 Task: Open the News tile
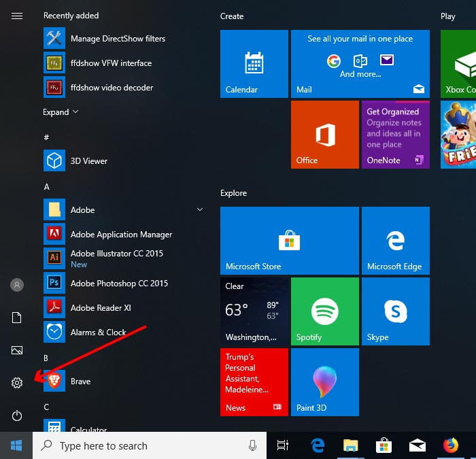click(x=254, y=382)
